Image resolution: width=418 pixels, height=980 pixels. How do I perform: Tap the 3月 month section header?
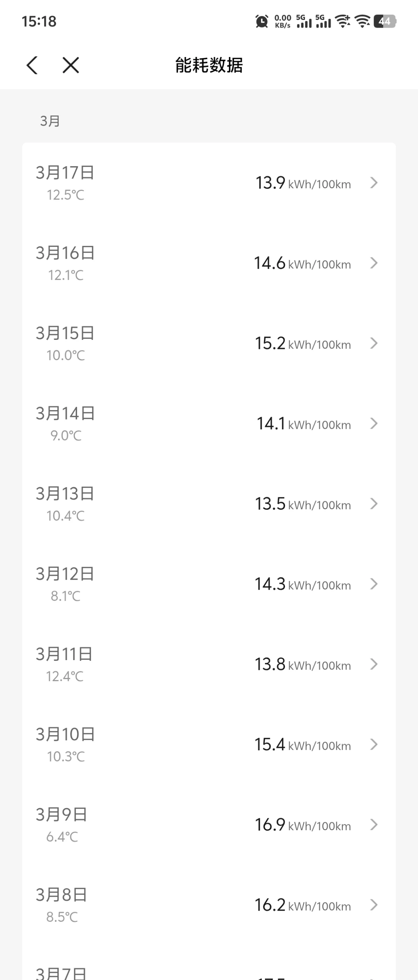50,121
